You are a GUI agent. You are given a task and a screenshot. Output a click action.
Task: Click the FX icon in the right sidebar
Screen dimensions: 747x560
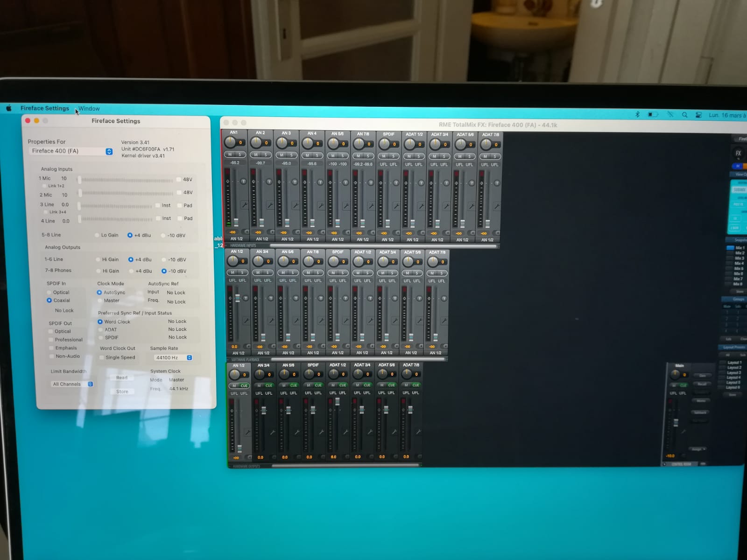coord(738,152)
